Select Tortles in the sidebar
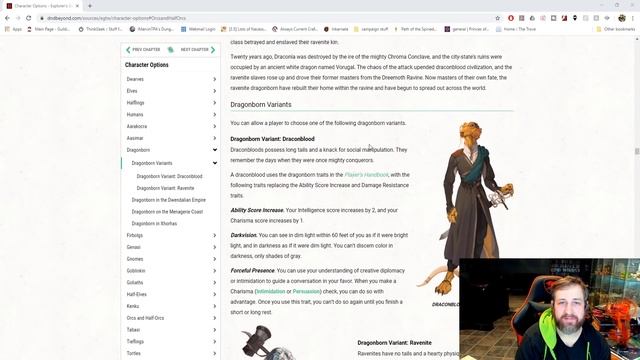The width and height of the screenshot is (640, 360). pos(133,353)
